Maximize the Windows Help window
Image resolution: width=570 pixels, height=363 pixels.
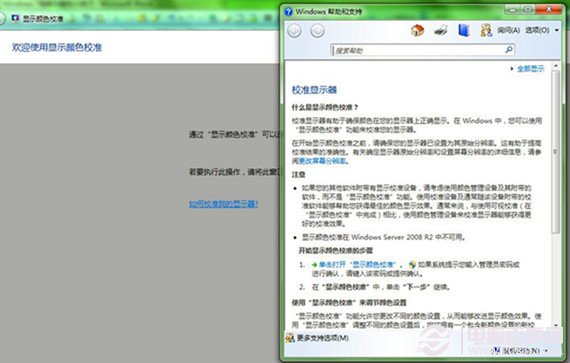[528, 10]
